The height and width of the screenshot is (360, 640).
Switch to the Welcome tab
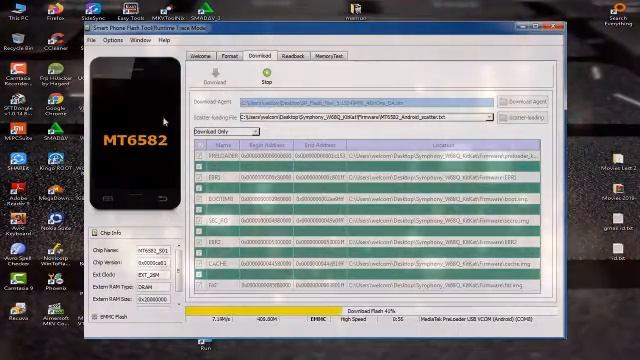pyautogui.click(x=201, y=56)
